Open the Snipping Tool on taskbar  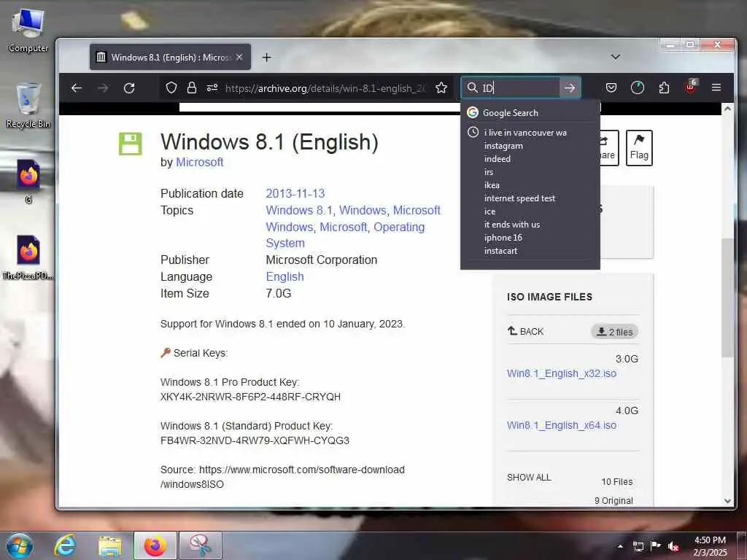(201, 545)
